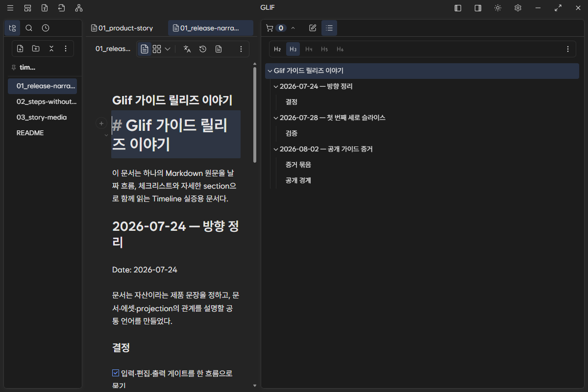Collapse the 2026-08-02 — 공개 가이드 증거 node
Image resolution: width=588 pixels, height=392 pixels.
click(275, 149)
